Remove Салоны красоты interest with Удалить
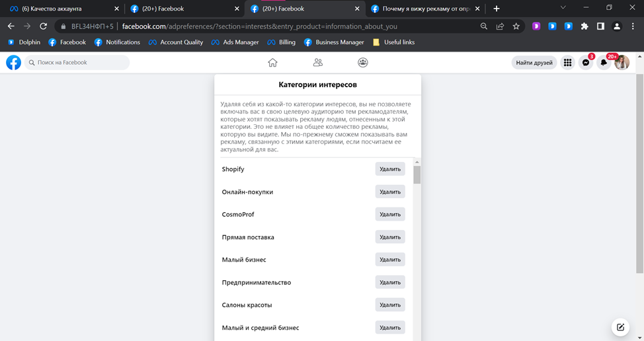The height and width of the screenshot is (341, 644). point(389,305)
